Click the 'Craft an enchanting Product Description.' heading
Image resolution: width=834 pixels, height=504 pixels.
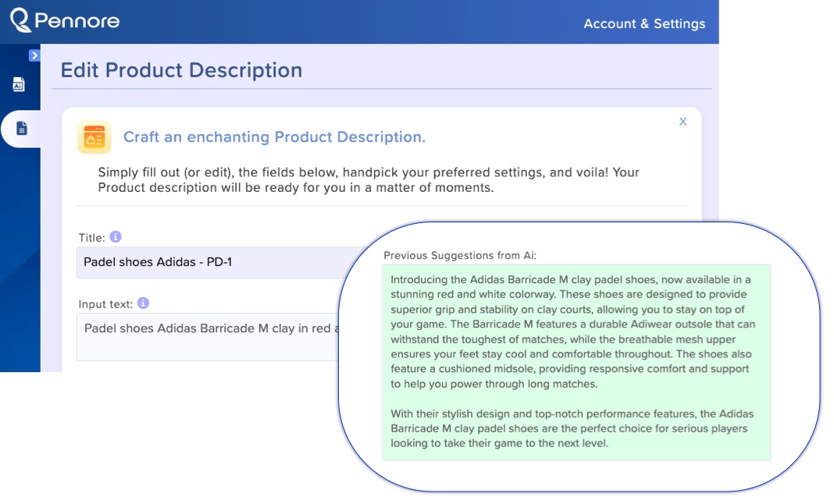coord(274,137)
